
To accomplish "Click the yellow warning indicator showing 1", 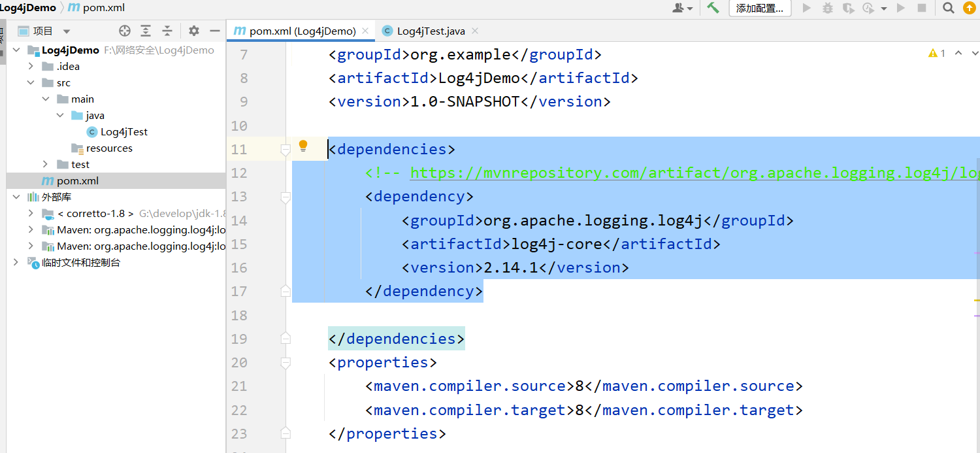I will coord(937,54).
